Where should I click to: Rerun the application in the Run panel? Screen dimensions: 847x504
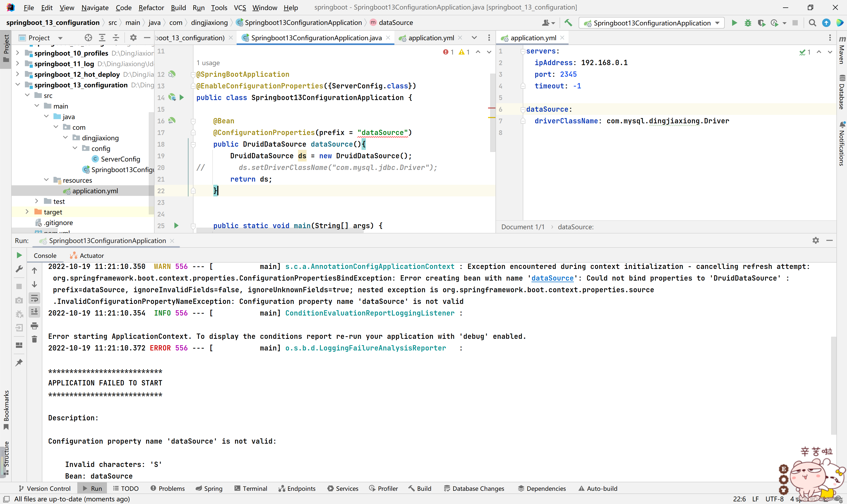(19, 255)
